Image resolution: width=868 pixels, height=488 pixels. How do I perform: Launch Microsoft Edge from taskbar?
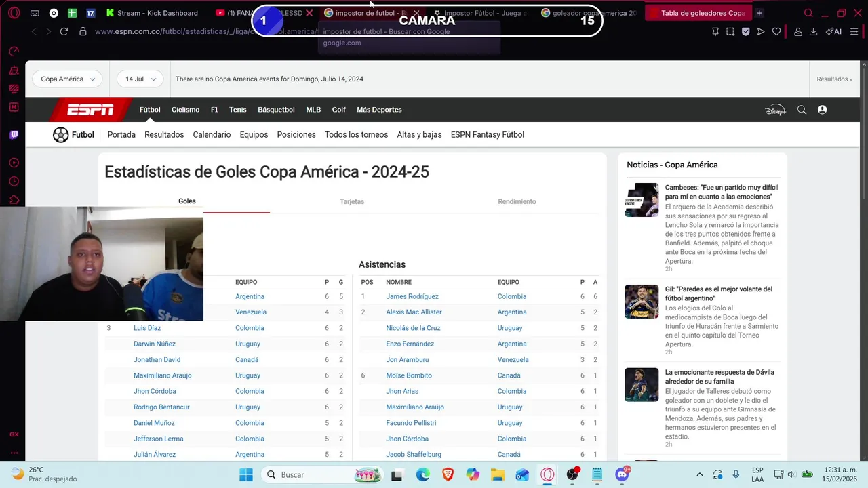pos(422,474)
